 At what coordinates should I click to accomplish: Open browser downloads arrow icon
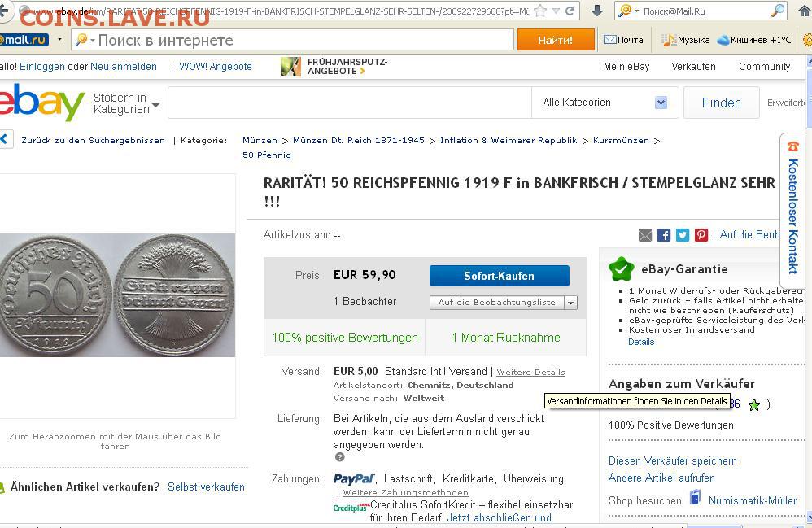[x=597, y=11]
